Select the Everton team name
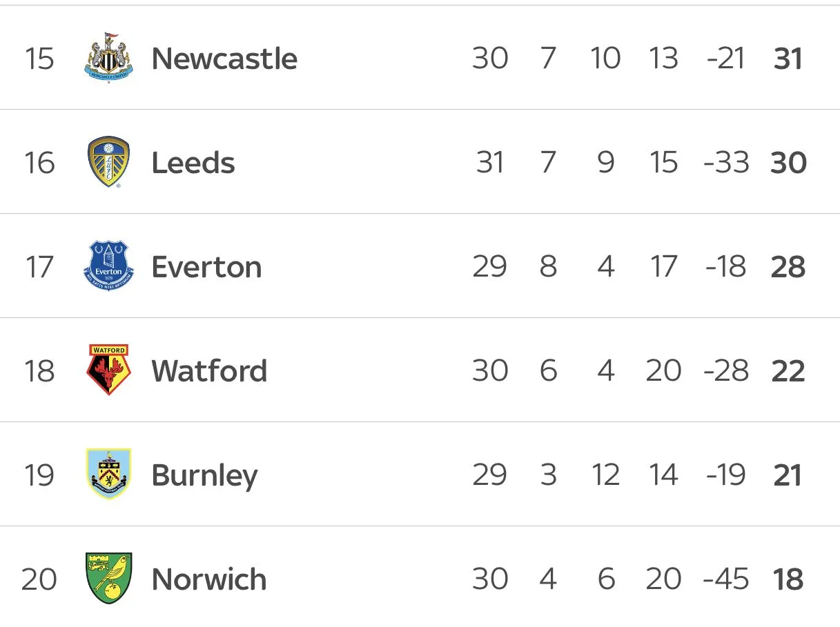 click(206, 267)
